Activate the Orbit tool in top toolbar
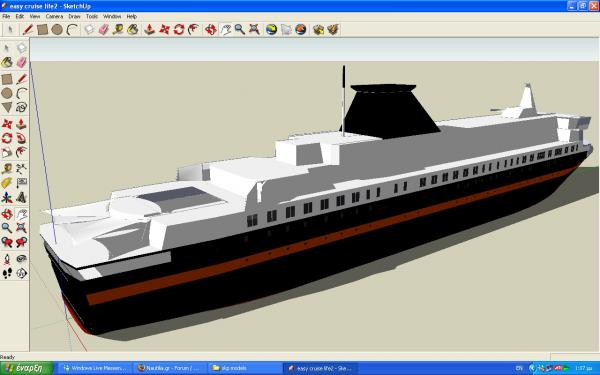600x375 pixels. click(210, 29)
